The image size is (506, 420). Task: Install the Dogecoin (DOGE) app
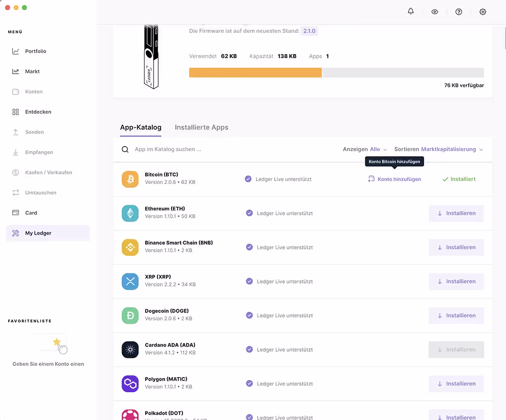point(456,315)
